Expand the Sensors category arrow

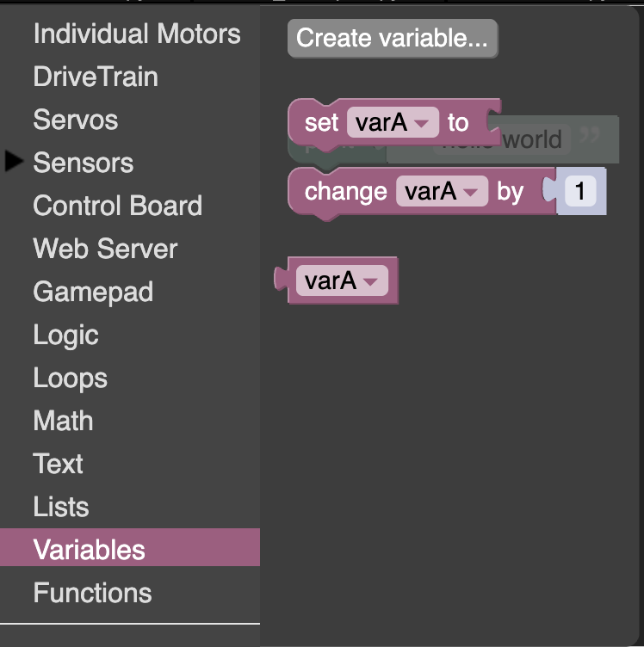(x=14, y=161)
